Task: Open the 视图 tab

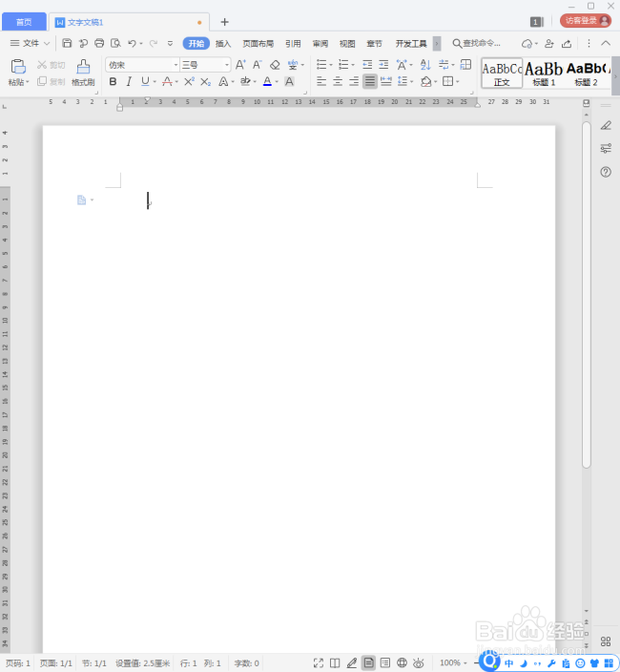Action: (x=347, y=44)
